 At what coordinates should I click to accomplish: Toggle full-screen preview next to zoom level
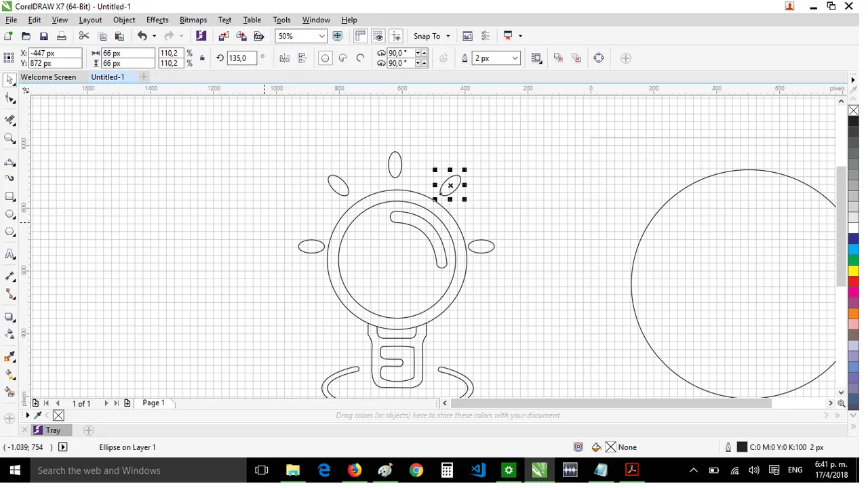coord(338,36)
